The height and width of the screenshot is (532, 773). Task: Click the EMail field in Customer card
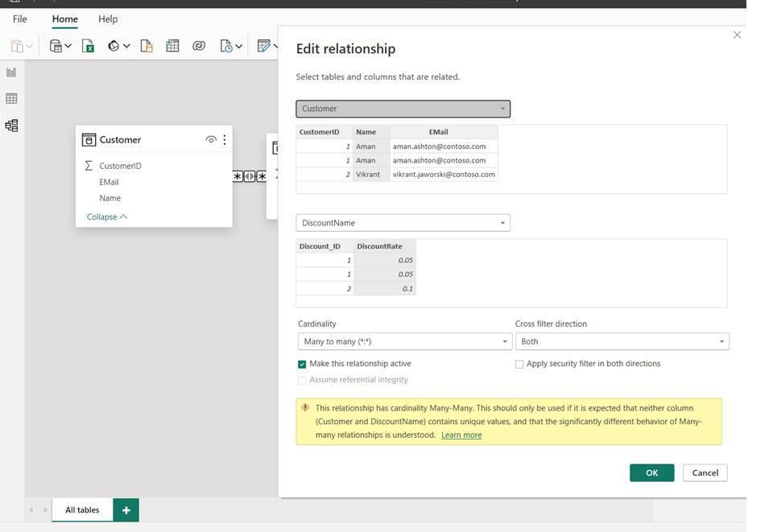(x=109, y=182)
